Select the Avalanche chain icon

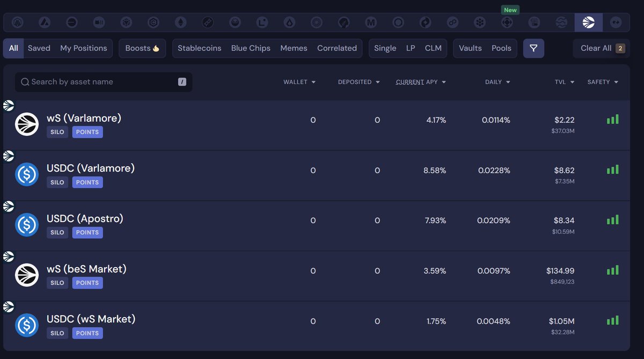45,23
